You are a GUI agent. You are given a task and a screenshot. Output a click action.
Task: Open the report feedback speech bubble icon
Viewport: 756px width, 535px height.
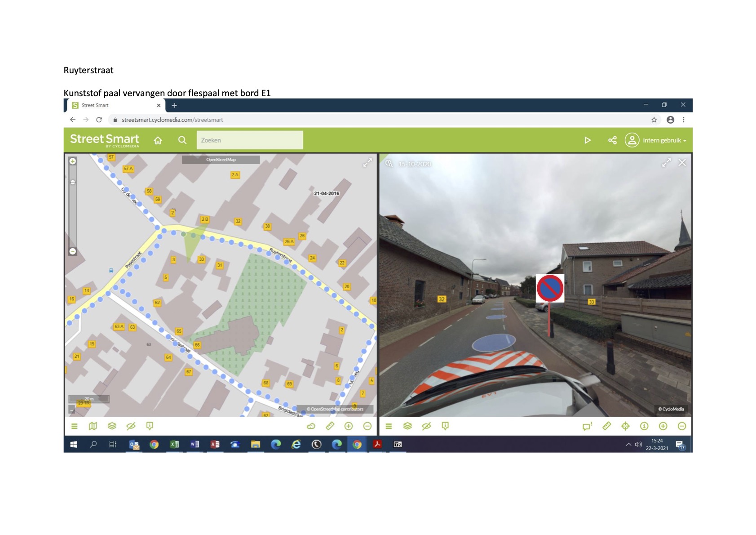tap(587, 426)
